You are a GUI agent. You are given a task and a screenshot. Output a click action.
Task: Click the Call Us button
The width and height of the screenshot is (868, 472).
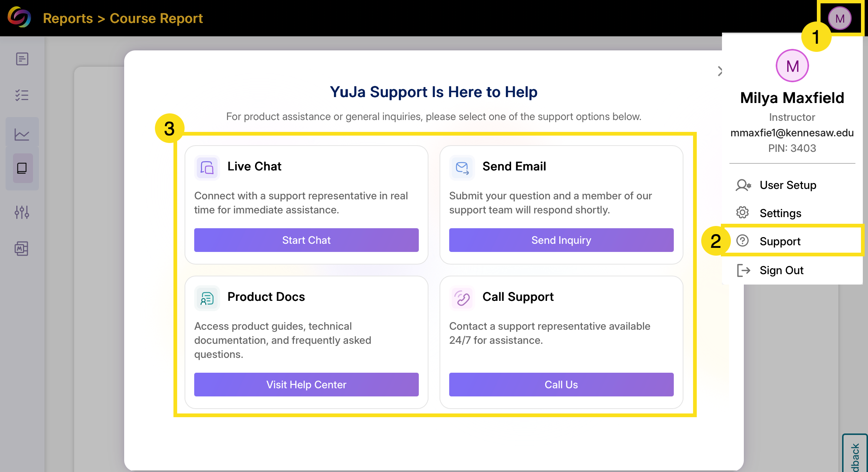(561, 385)
